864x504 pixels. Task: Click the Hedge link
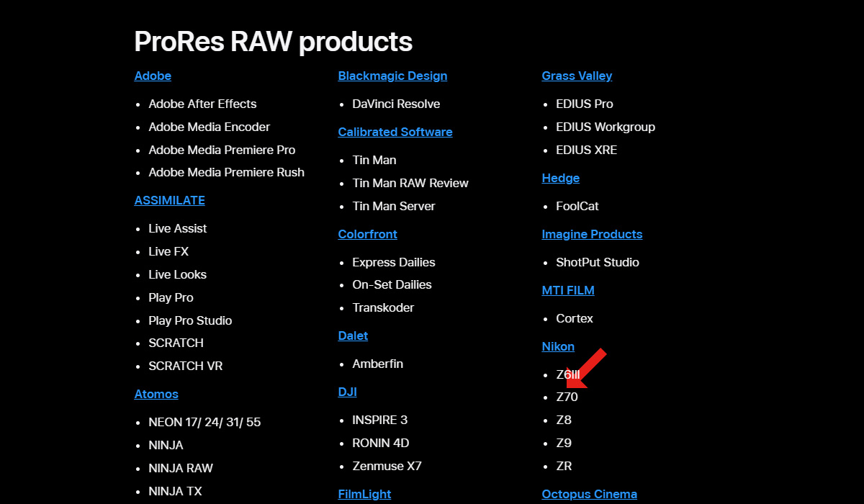tap(561, 178)
